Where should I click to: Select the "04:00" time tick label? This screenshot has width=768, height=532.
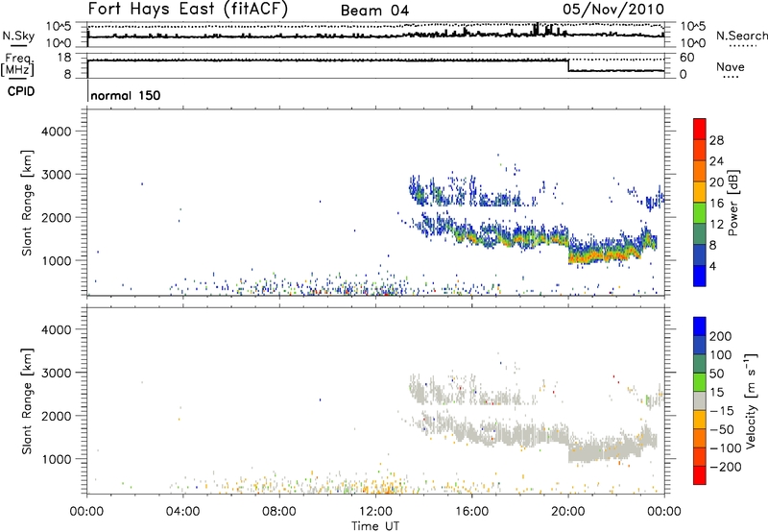pos(182,512)
